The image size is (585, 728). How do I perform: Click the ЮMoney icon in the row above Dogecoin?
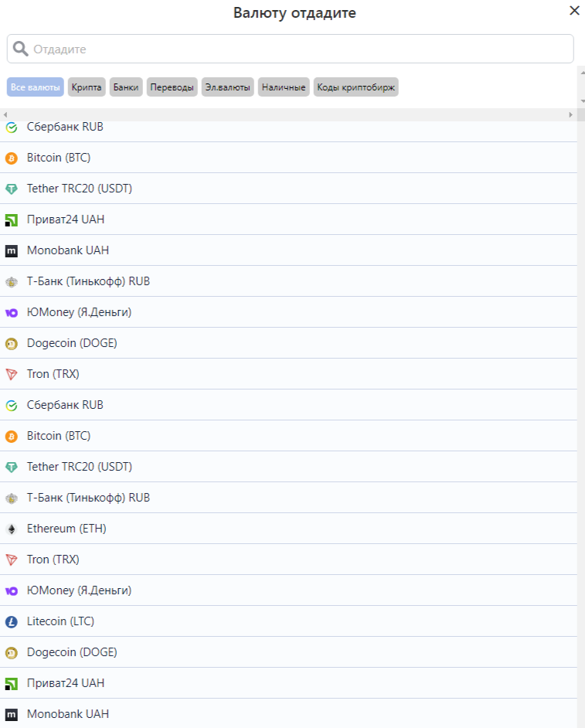point(12,312)
